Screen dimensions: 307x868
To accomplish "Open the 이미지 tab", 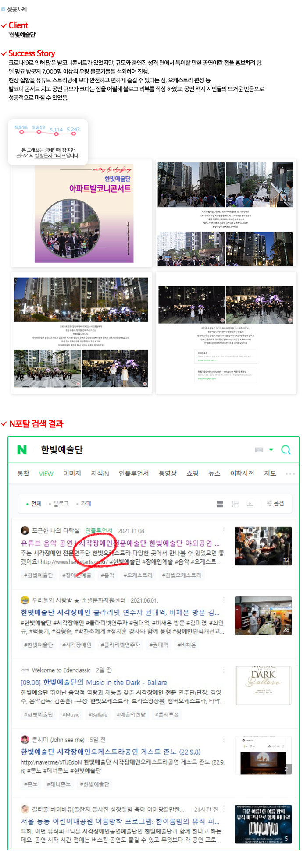I will [x=72, y=473].
